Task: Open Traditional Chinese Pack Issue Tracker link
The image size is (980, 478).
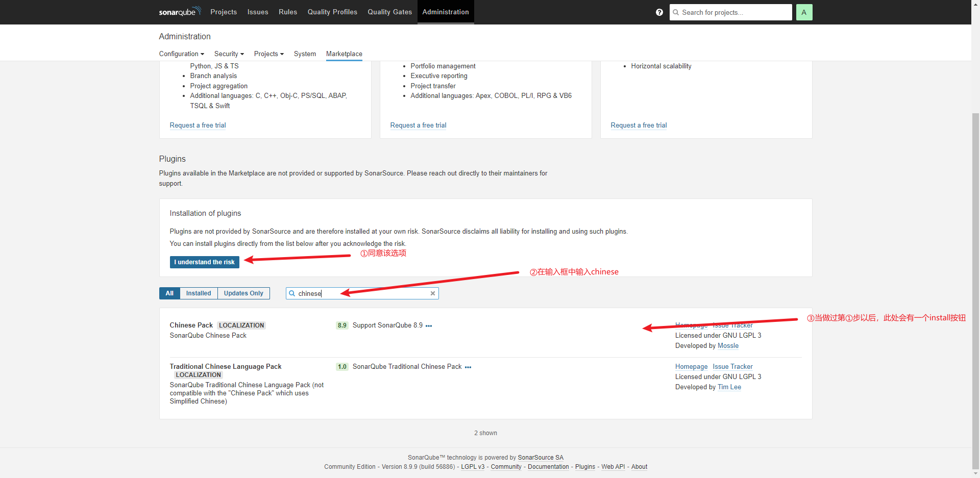Action: point(732,367)
